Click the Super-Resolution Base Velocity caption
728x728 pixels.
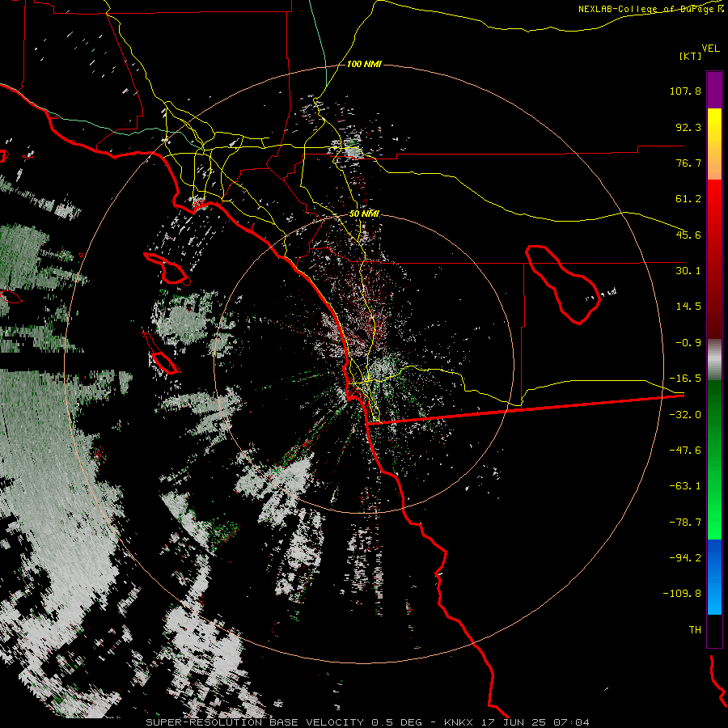[x=367, y=722]
